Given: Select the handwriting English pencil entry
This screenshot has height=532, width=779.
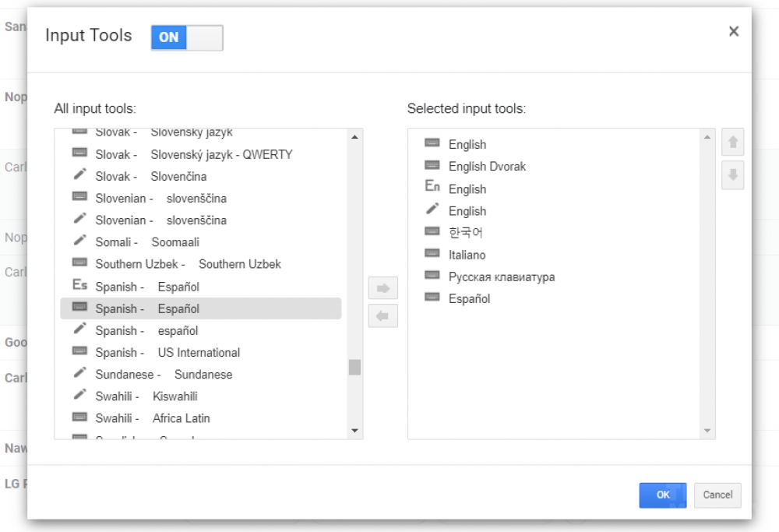Looking at the screenshot, I should click(467, 211).
